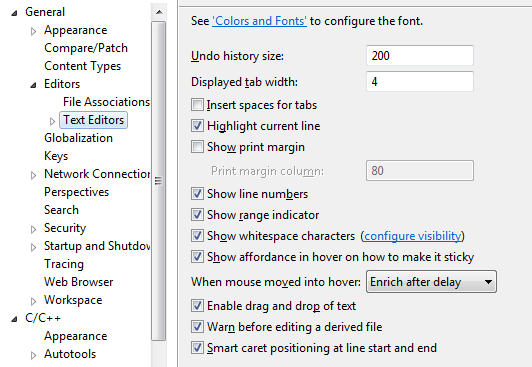Disable drag and drop of text
The width and height of the screenshot is (532, 367).
click(x=197, y=306)
